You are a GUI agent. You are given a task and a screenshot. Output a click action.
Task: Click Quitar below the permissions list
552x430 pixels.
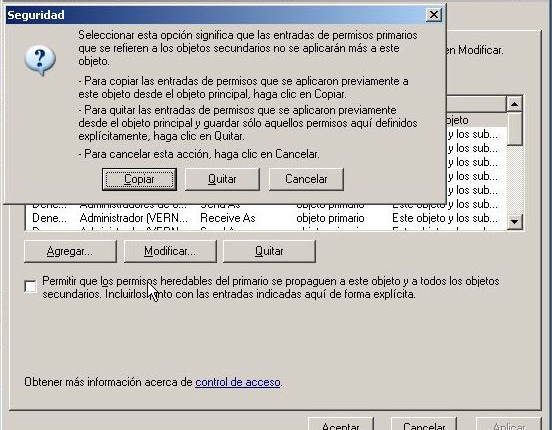pos(269,251)
